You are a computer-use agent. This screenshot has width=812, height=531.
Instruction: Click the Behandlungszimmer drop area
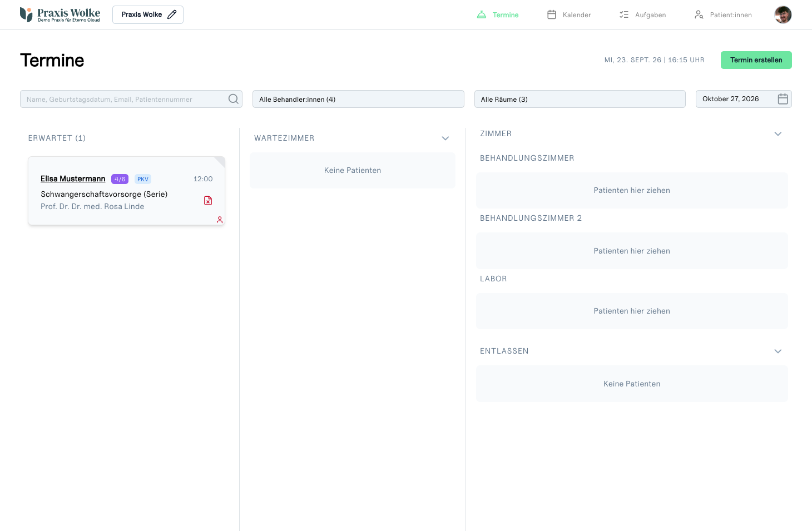[632, 190]
